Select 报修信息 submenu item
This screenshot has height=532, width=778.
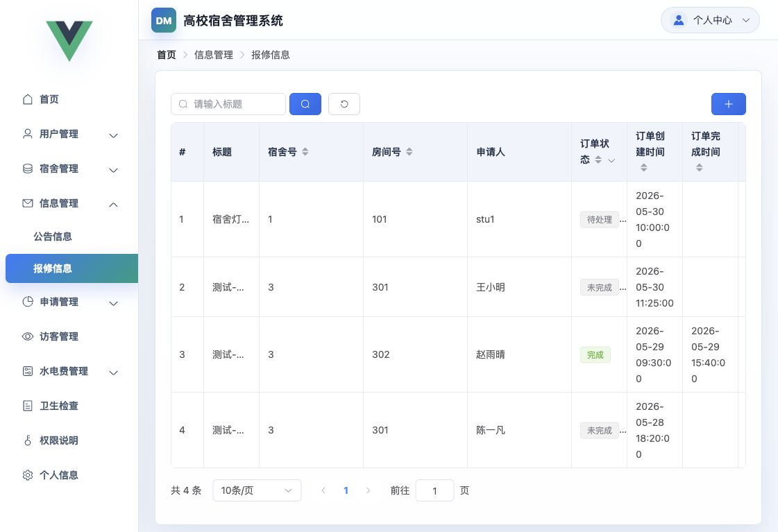click(71, 268)
